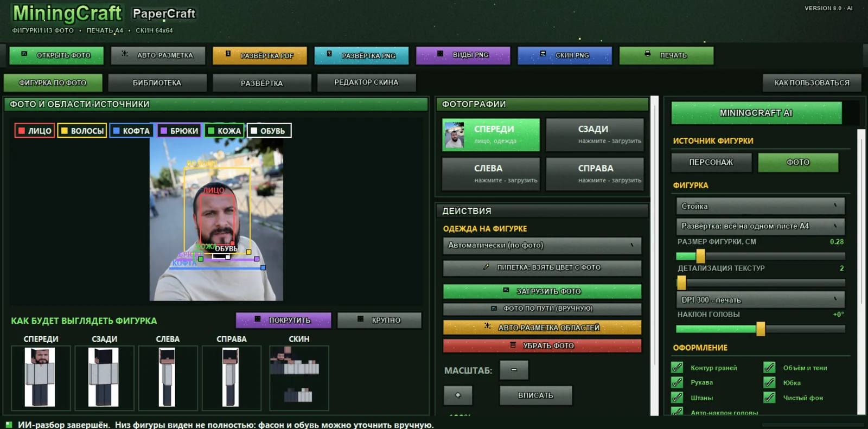The width and height of the screenshot is (868, 429).
Task: Toggle the Авто-наклон головы checkbox
Action: 677,412
